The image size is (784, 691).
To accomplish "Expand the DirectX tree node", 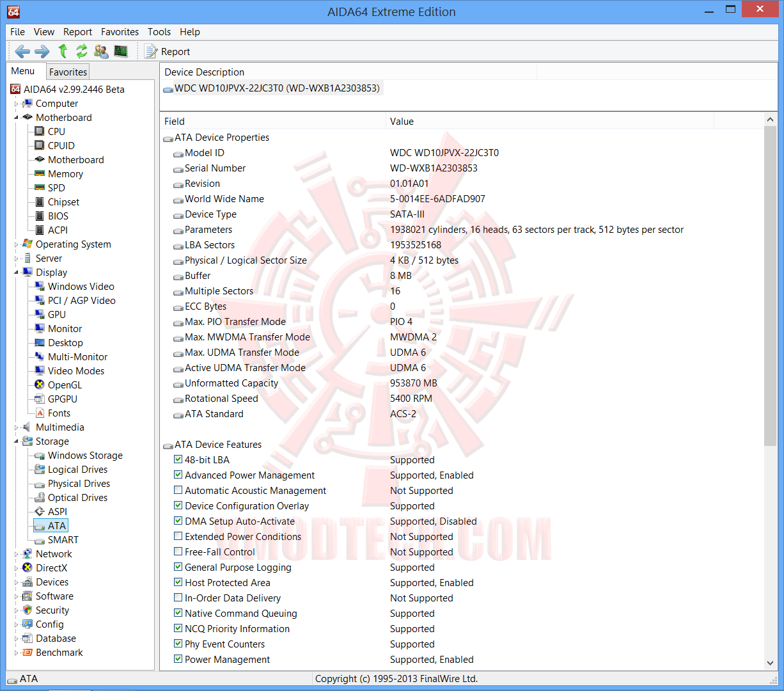I will point(17,568).
